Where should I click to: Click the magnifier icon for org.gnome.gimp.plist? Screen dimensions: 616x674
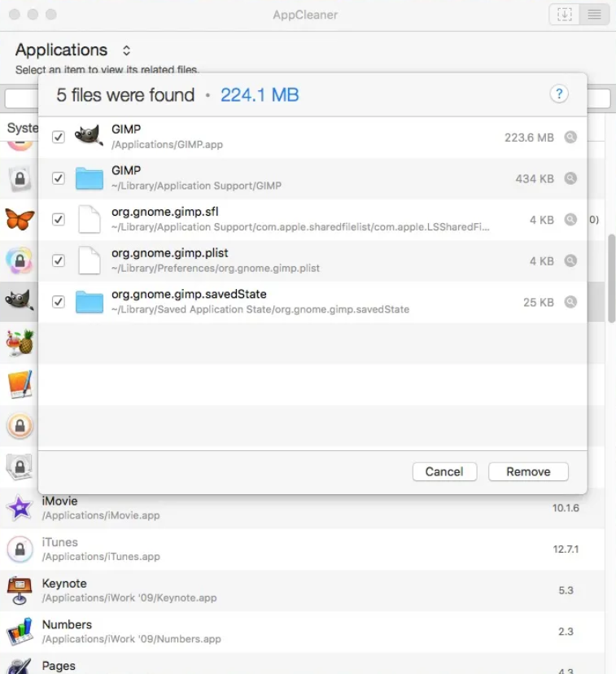click(570, 261)
